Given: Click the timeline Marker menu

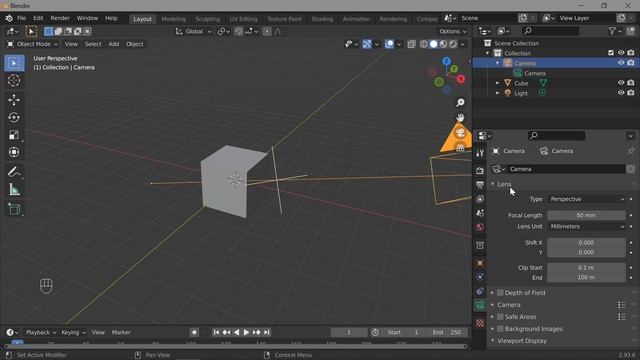Looking at the screenshot, I should pyautogui.click(x=121, y=333).
